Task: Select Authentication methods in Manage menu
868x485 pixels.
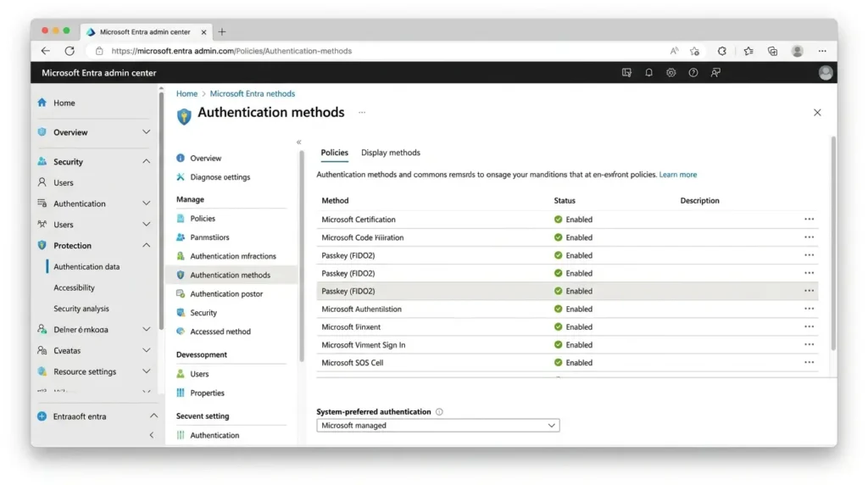Action: [231, 276]
